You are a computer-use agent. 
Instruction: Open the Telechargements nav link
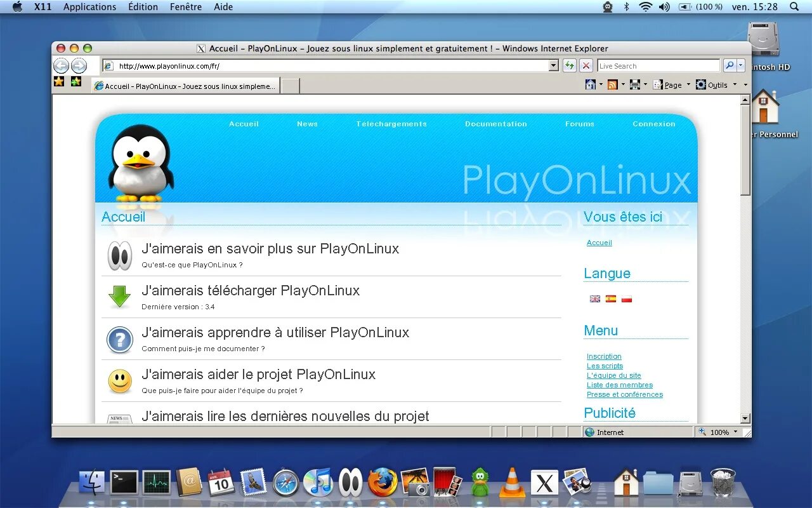point(391,124)
